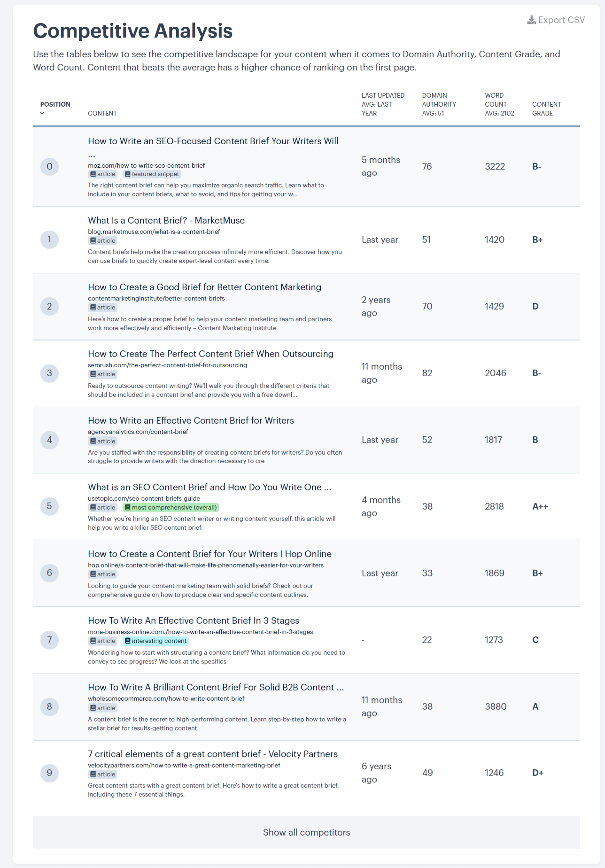Open the What Is a Content Brief MarketMuse title
Screen dimensions: 605x868
coord(166,220)
